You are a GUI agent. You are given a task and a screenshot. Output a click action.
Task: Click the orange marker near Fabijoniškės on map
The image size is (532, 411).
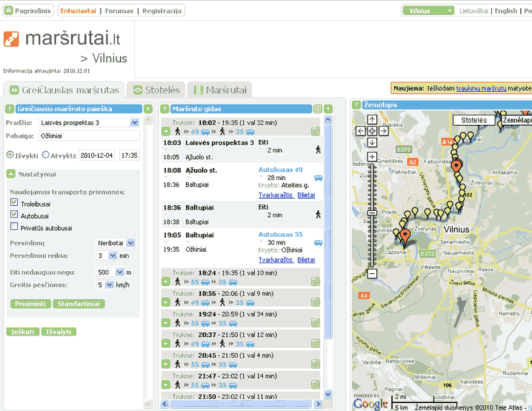pyautogui.click(x=457, y=166)
